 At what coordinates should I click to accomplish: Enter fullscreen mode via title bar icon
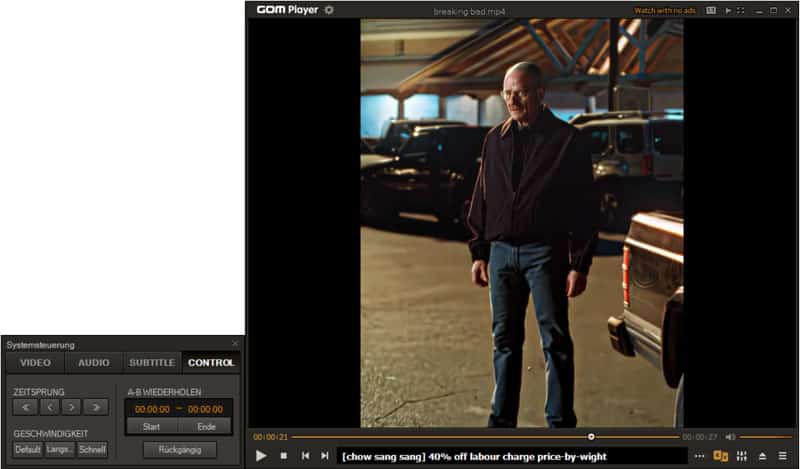(740, 10)
